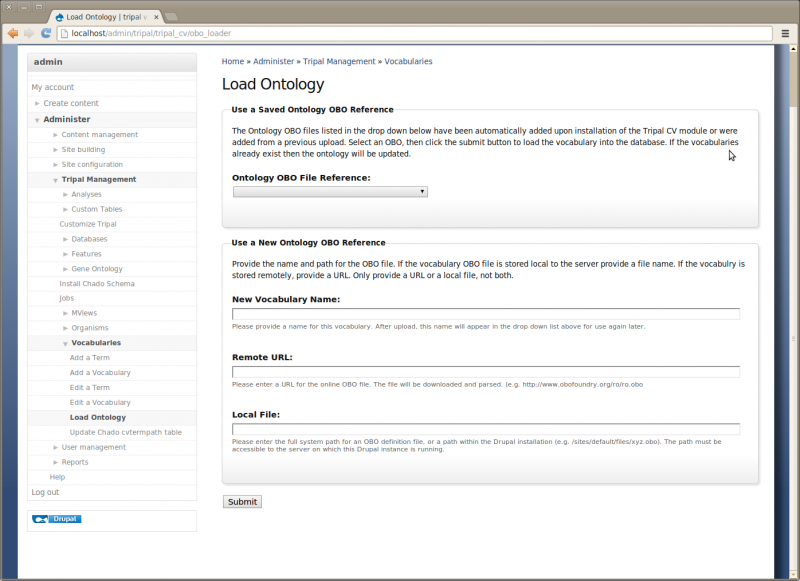The width and height of the screenshot is (800, 581).
Task: Open User management sidebar item
Action: click(x=94, y=447)
